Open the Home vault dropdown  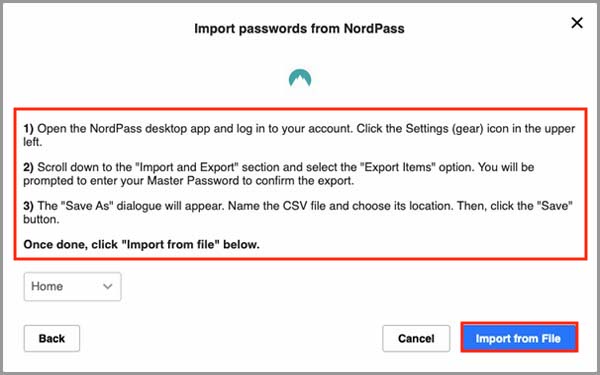pyautogui.click(x=72, y=286)
